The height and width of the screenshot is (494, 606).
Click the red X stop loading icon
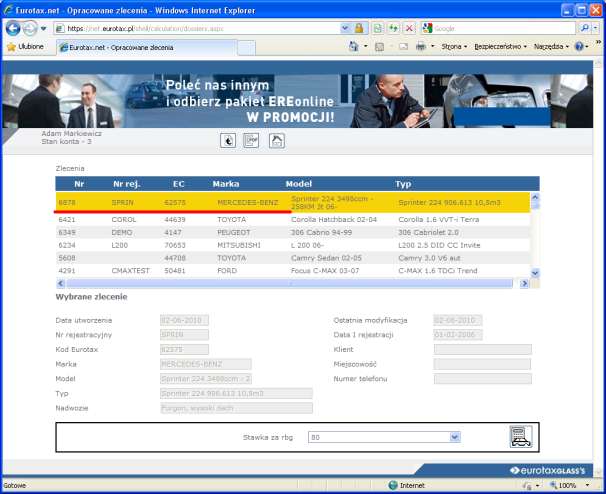click(409, 28)
